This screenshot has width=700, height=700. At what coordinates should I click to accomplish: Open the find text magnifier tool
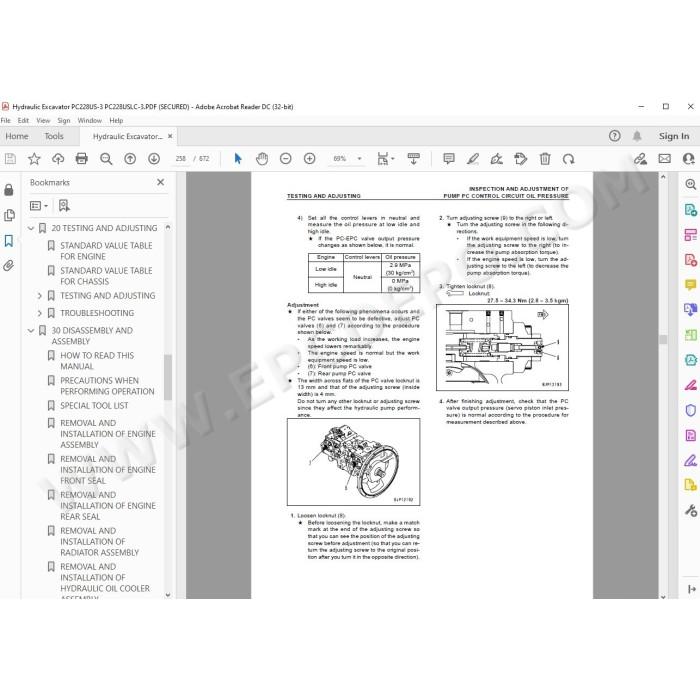(x=106, y=158)
